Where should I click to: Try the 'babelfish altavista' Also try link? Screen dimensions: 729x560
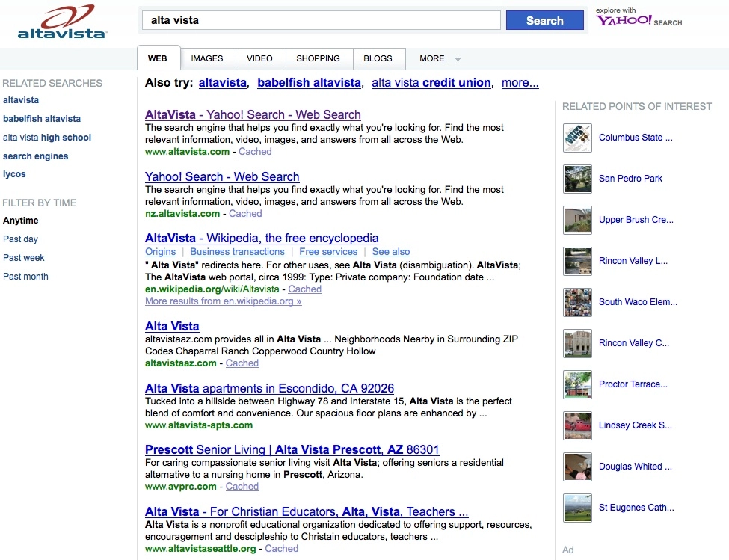pyautogui.click(x=310, y=83)
